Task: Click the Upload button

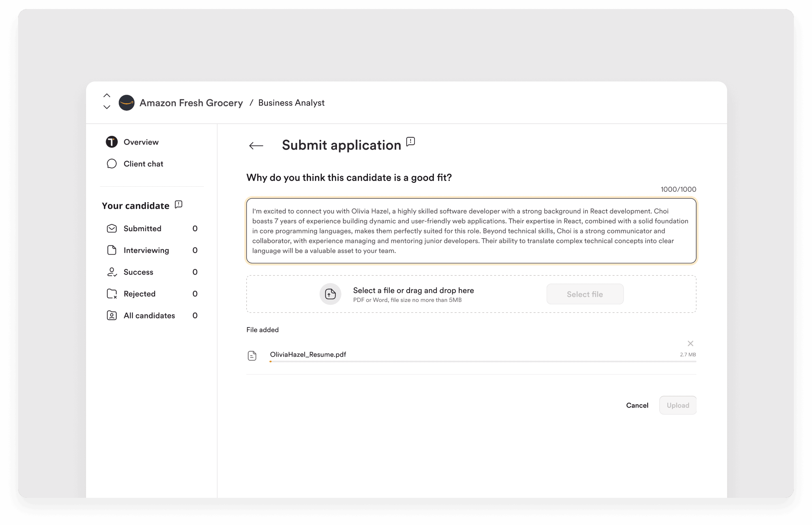Action: point(678,405)
